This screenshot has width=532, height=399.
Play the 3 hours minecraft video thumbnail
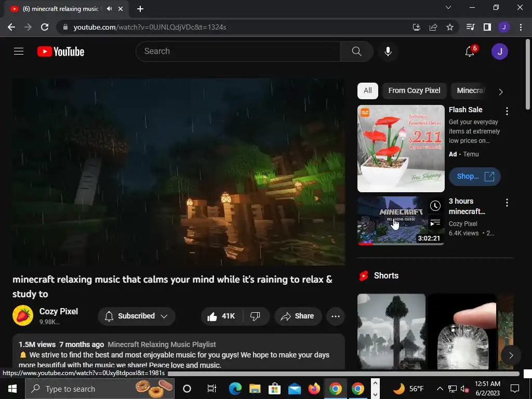point(401,220)
